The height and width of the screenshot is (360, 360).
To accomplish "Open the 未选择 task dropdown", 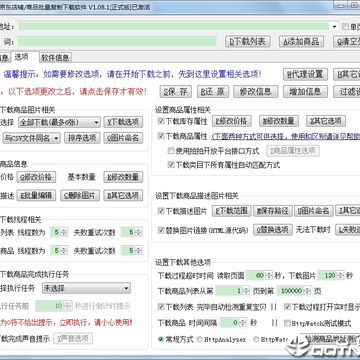I will point(86,288).
